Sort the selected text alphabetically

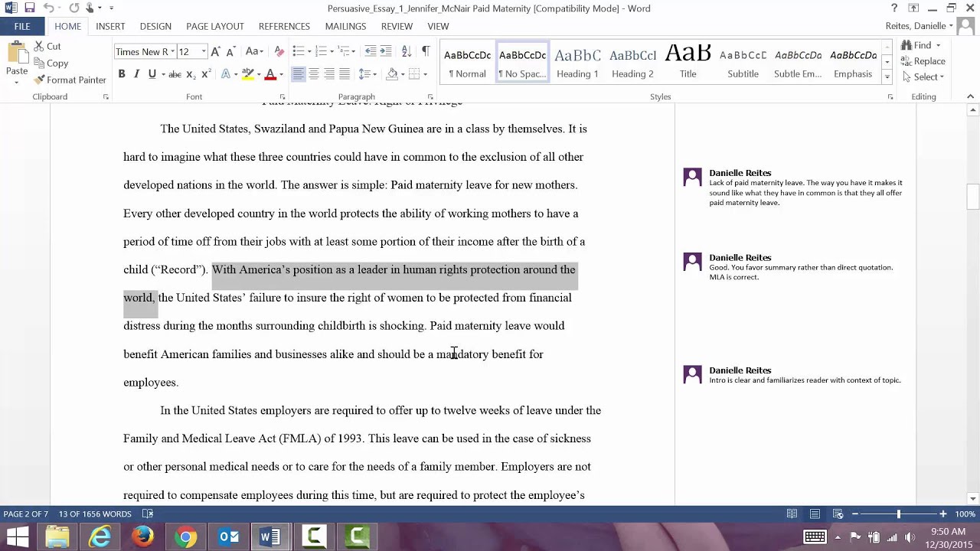coord(407,51)
